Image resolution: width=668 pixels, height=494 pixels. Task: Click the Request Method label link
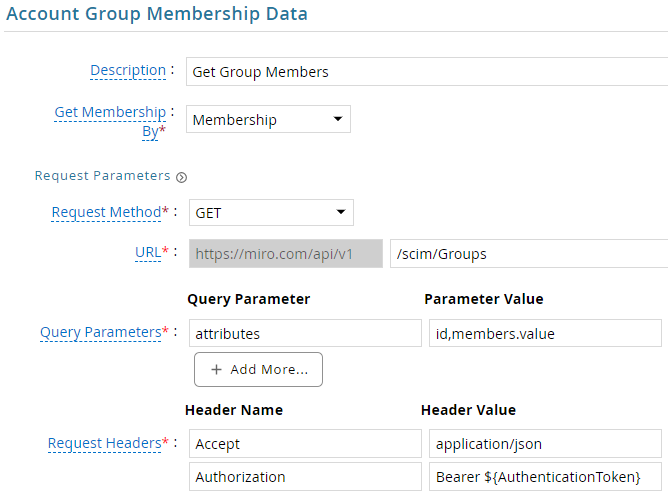coord(107,212)
